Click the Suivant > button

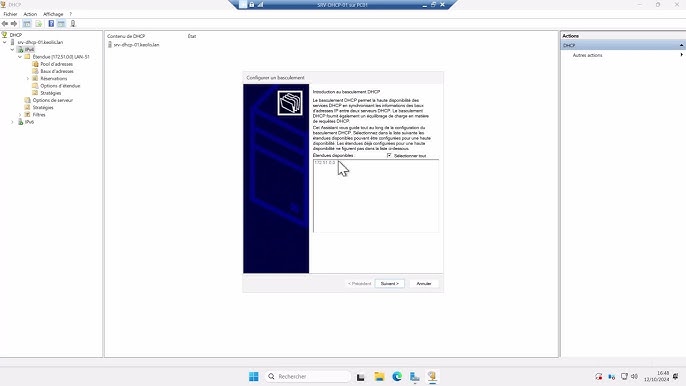tap(389, 284)
